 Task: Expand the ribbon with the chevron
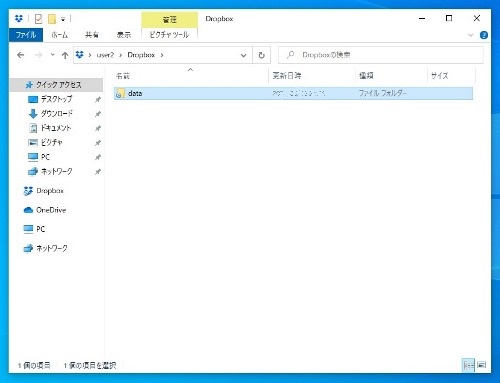pyautogui.click(x=470, y=35)
